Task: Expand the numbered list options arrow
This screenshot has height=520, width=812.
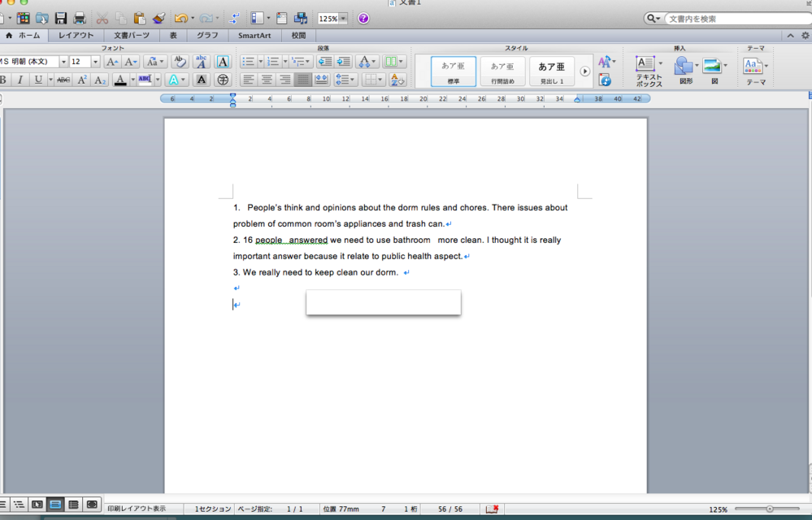Action: [x=284, y=62]
